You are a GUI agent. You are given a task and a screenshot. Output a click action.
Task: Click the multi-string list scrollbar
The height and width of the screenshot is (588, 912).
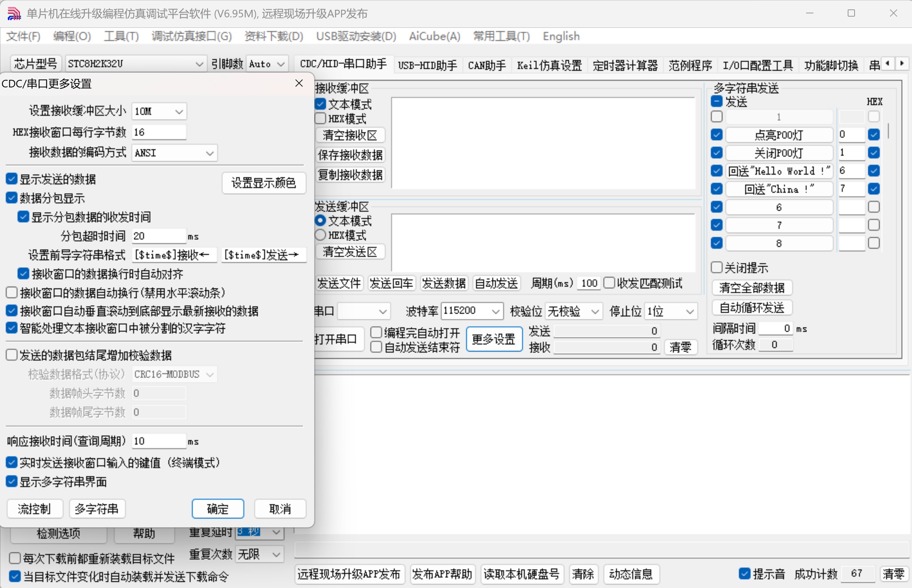click(888, 131)
